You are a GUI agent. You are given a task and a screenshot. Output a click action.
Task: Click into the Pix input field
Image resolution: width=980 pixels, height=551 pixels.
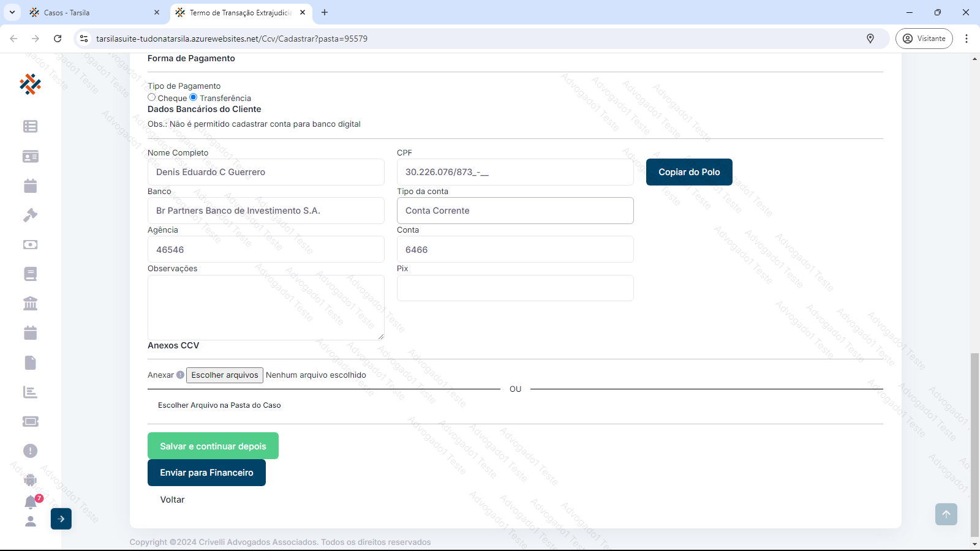click(x=514, y=288)
